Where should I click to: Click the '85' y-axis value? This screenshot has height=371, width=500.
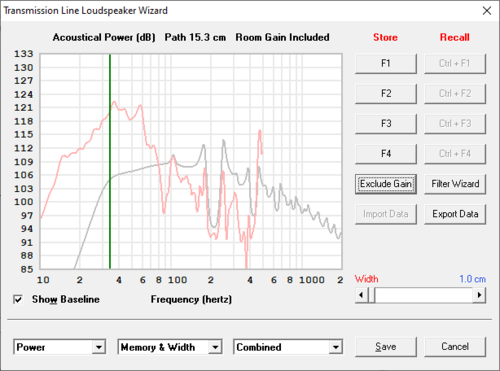(27, 269)
